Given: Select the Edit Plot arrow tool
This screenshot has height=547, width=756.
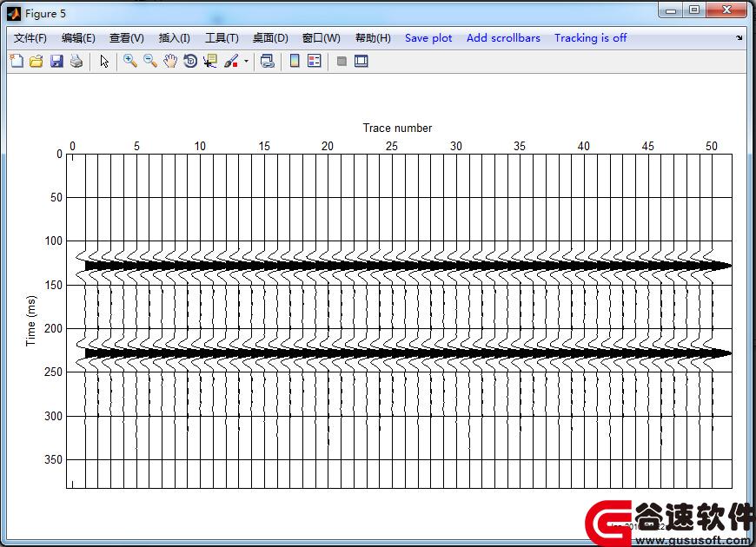Looking at the screenshot, I should click(104, 61).
